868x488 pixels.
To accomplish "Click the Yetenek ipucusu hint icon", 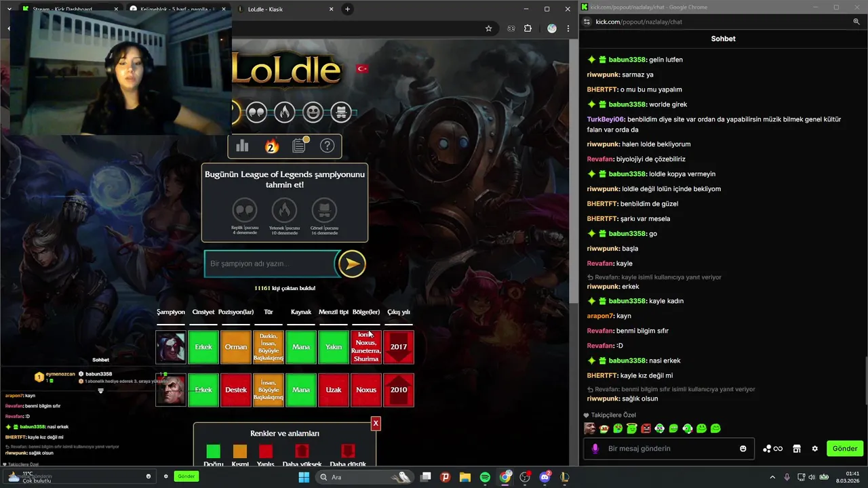I will click(284, 210).
